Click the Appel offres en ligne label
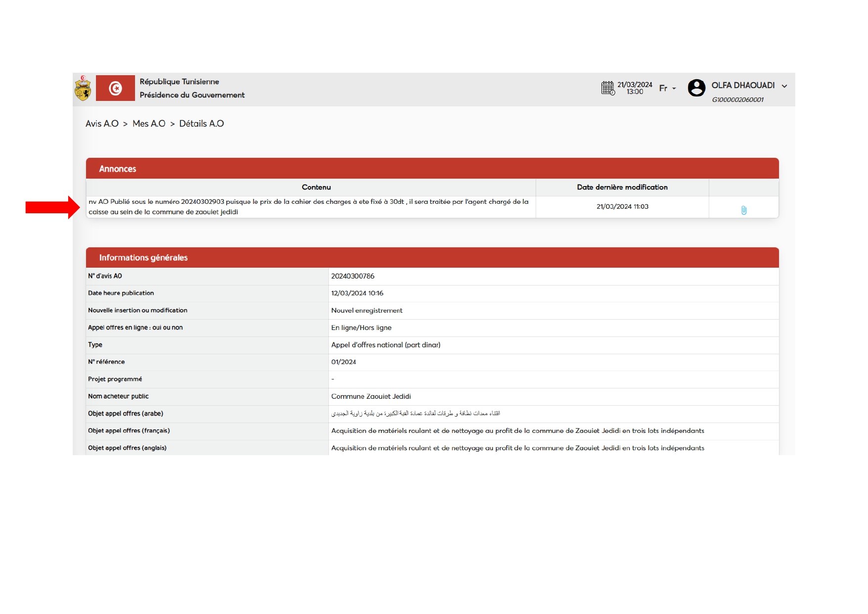This screenshot has height=614, width=868. (x=135, y=328)
